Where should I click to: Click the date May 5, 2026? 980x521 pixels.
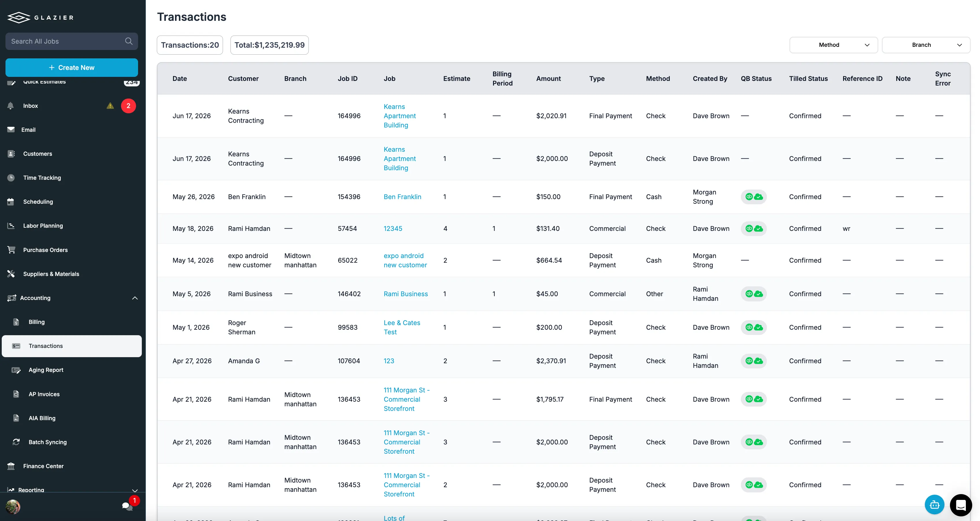coord(191,294)
